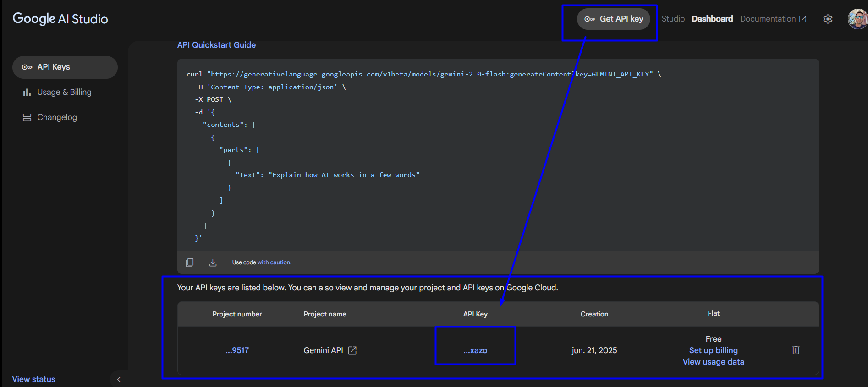Click the 'Explain how AI works' text line
The image size is (868, 387).
coord(328,175)
